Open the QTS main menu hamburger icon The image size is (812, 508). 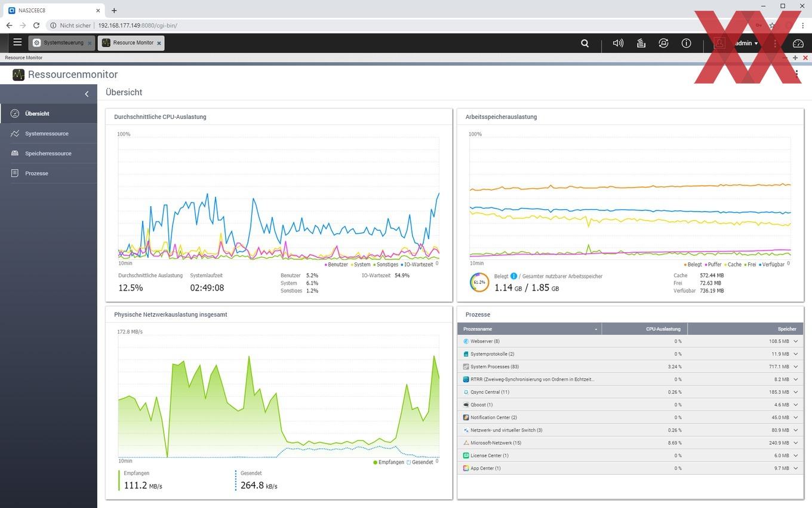click(17, 42)
